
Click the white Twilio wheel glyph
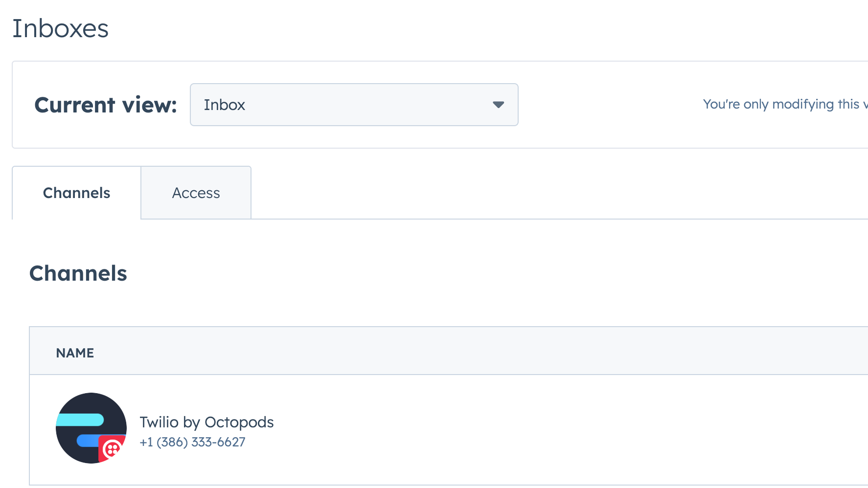tap(112, 448)
